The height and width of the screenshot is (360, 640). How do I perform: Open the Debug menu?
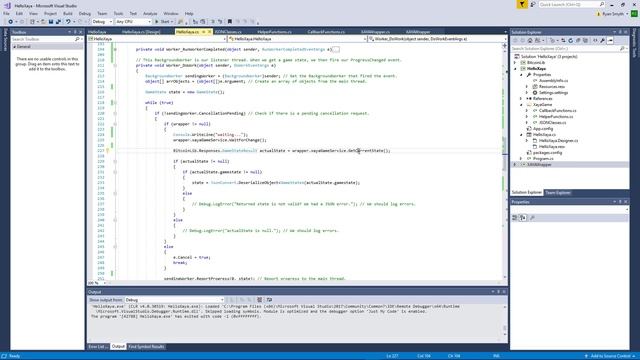coord(85,13)
